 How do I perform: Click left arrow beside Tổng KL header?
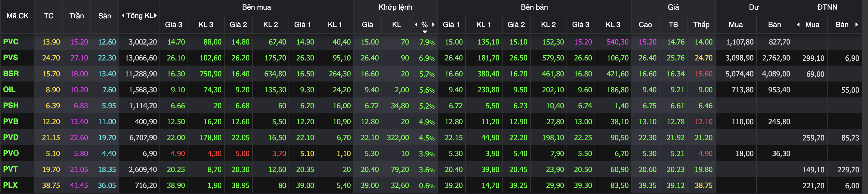click(x=123, y=16)
